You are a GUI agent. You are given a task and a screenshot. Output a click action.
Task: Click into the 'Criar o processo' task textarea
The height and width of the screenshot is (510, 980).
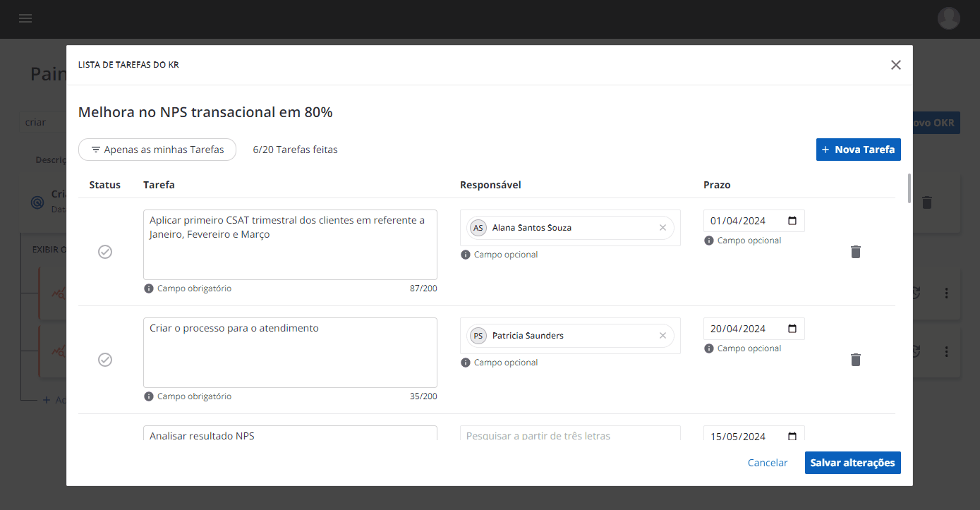289,352
